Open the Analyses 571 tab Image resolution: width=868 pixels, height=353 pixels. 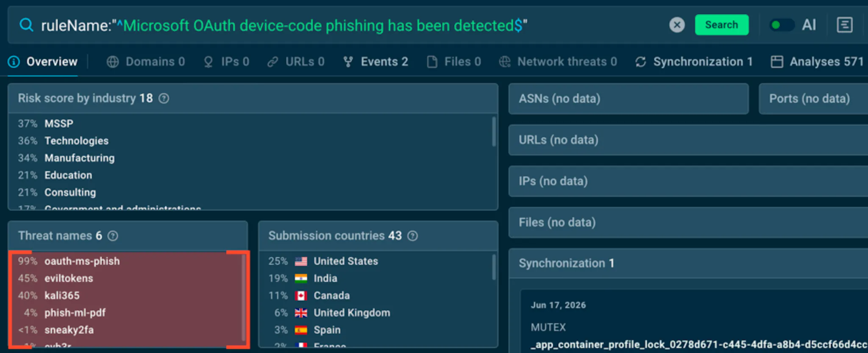pyautogui.click(x=817, y=62)
